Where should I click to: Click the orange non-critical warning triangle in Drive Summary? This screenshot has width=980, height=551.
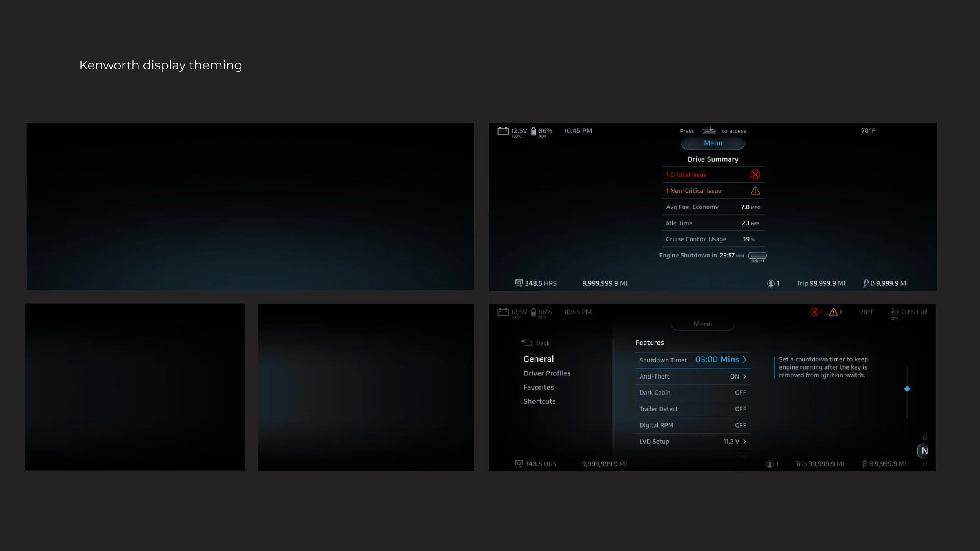coord(755,191)
